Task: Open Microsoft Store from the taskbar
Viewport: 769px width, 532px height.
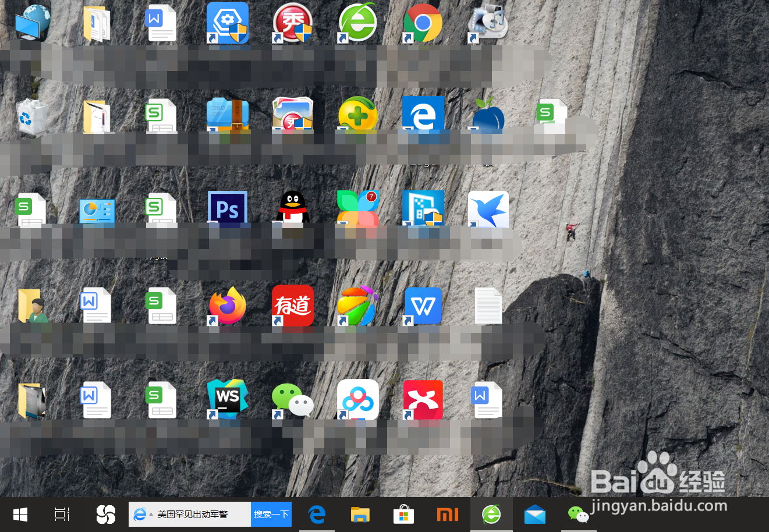Action: [404, 515]
